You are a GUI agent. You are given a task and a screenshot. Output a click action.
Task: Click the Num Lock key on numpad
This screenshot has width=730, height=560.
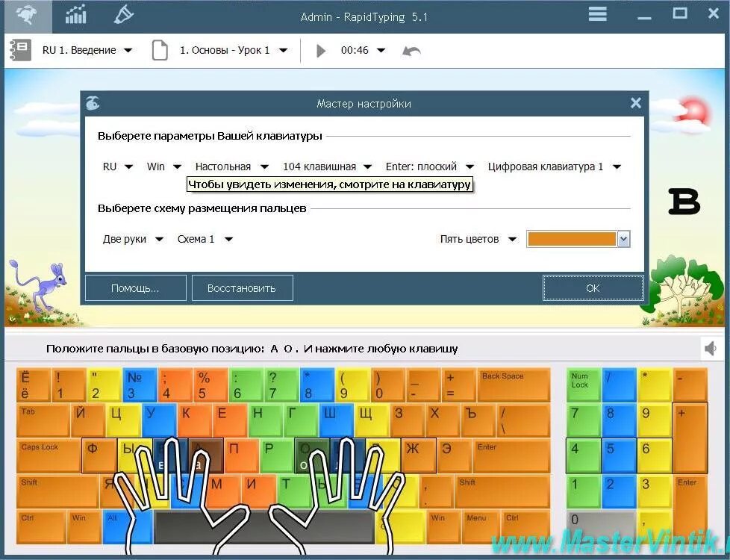[x=584, y=385]
